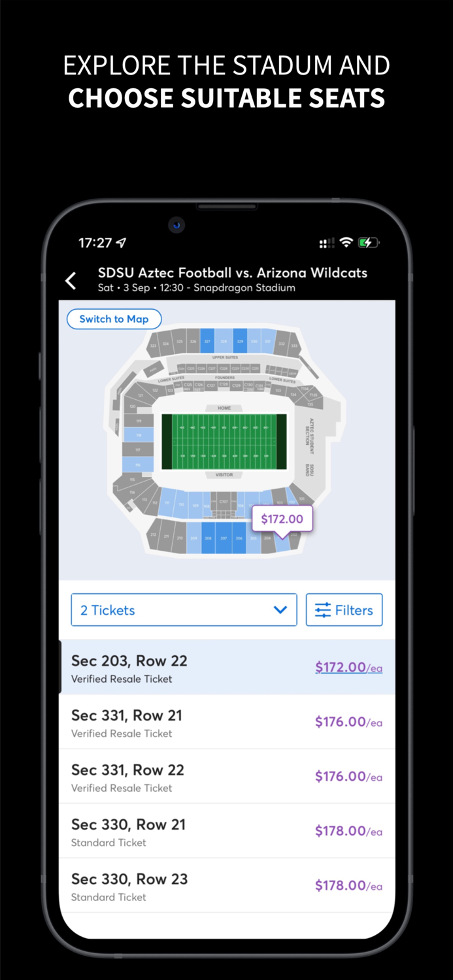The width and height of the screenshot is (453, 980).
Task: Tap the location arrow next to the clock
Action: point(121,242)
